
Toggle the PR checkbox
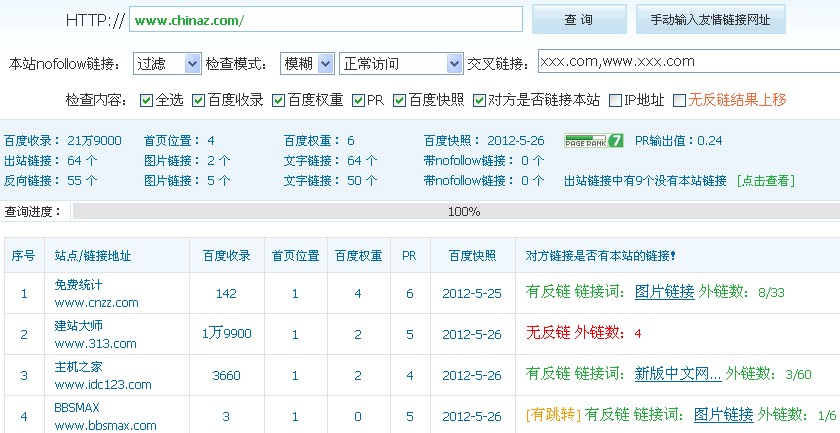tap(358, 100)
